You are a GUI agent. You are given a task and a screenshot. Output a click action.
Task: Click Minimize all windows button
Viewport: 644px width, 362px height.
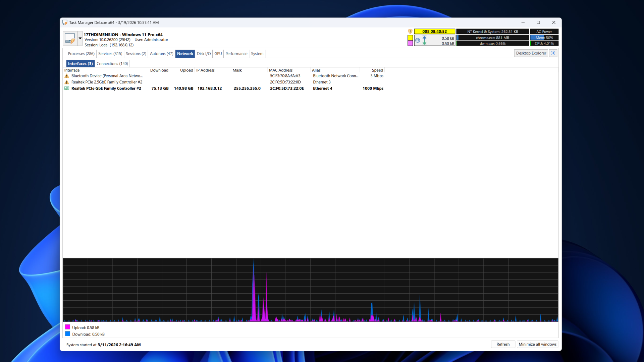point(537,344)
